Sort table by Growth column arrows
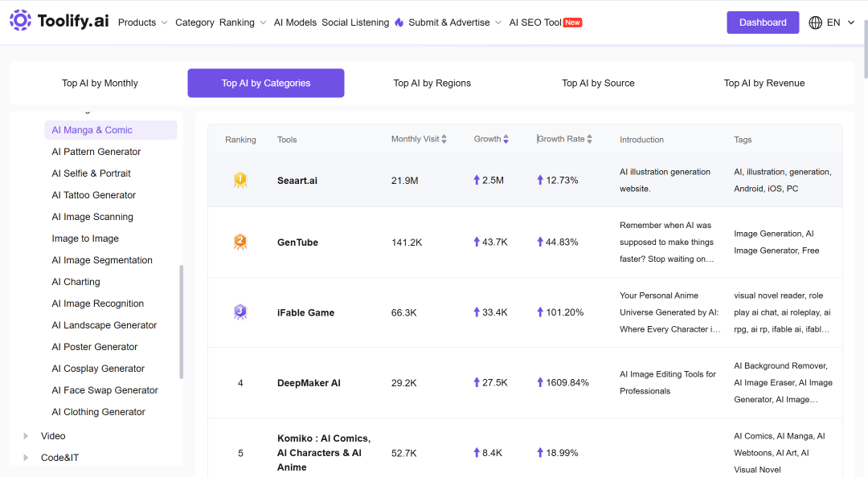This screenshot has width=868, height=477. 506,140
